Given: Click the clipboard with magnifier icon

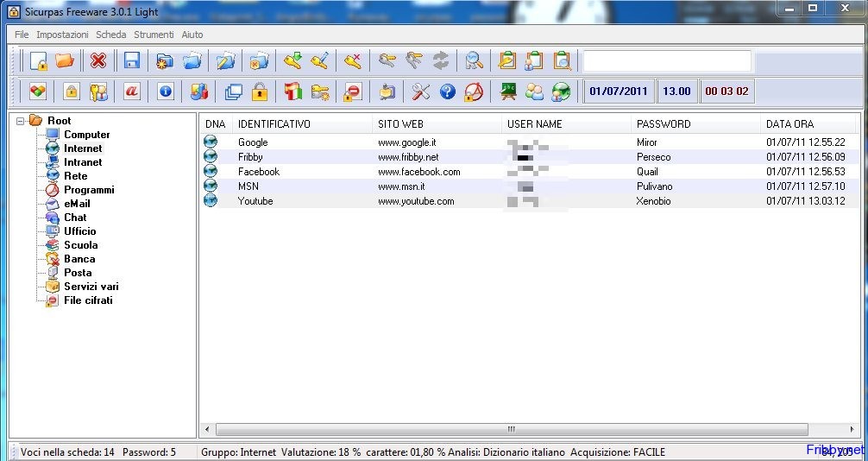Looking at the screenshot, I should click(x=562, y=60).
